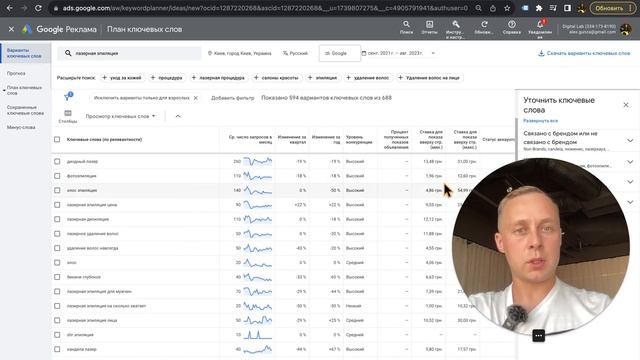Open the date range dropdown arrow
This screenshot has height=360, width=640.
click(x=433, y=53)
